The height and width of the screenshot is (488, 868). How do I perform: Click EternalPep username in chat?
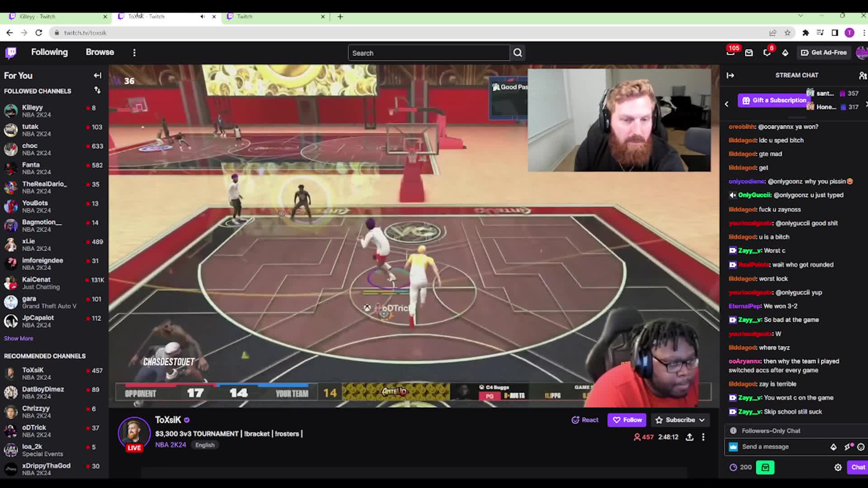(745, 306)
